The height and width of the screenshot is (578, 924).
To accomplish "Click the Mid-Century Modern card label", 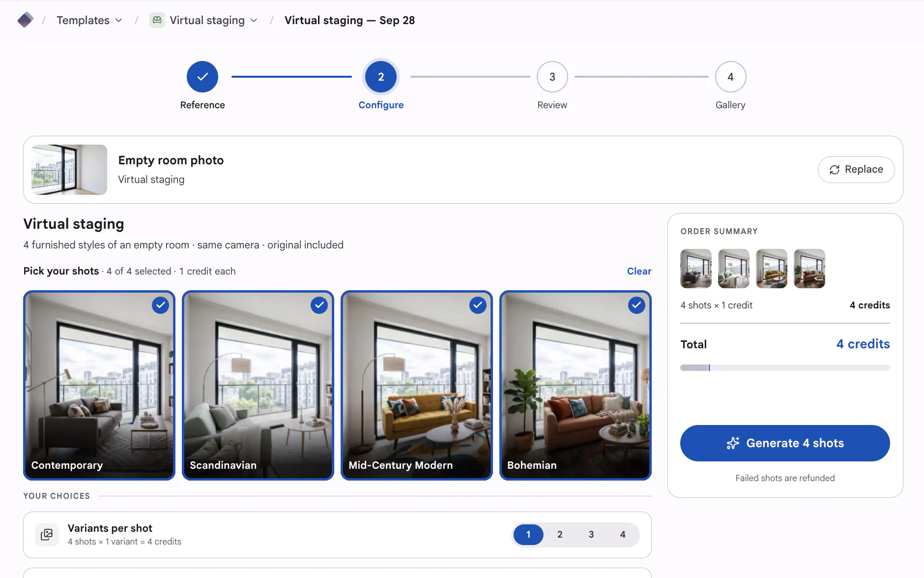I will click(x=401, y=465).
